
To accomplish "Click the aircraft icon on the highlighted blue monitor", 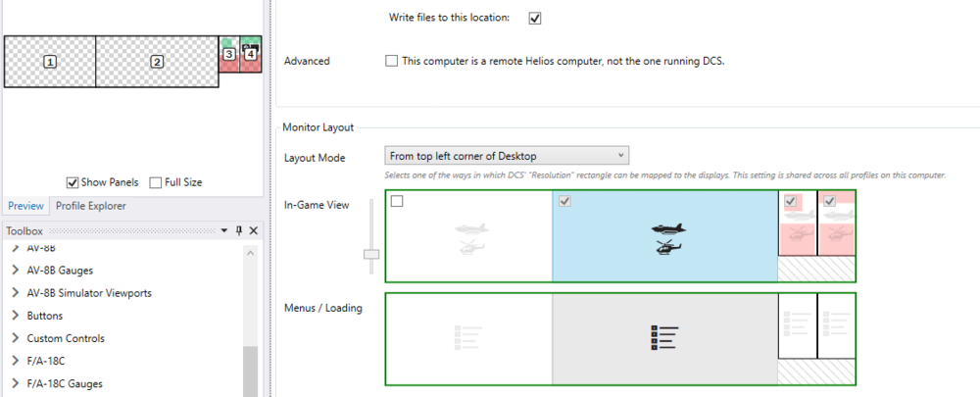I will 669,238.
